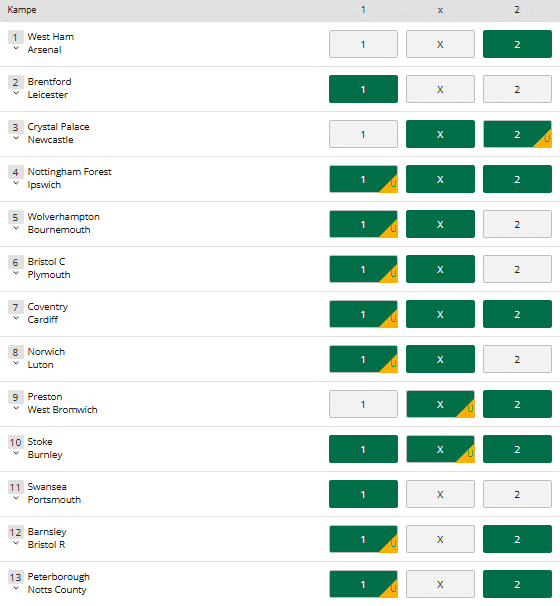Expand match 5 Wolverhampton details chevron

point(16,228)
